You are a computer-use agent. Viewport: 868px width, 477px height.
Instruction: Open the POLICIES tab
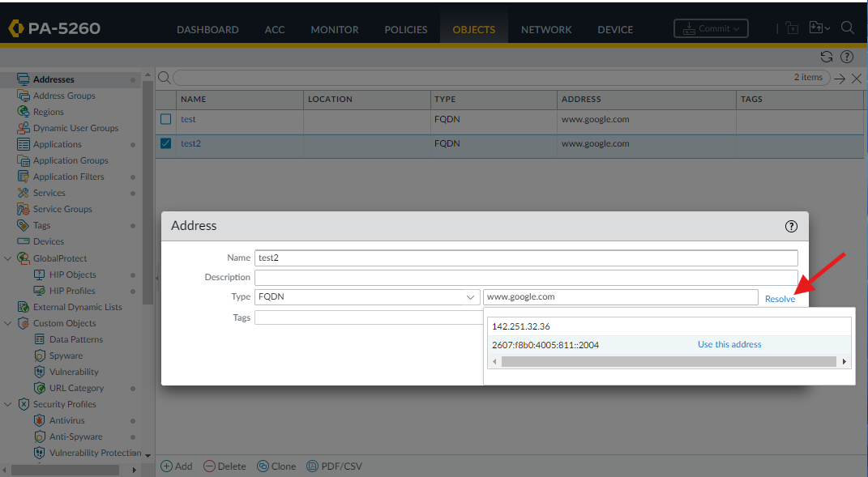pos(405,29)
